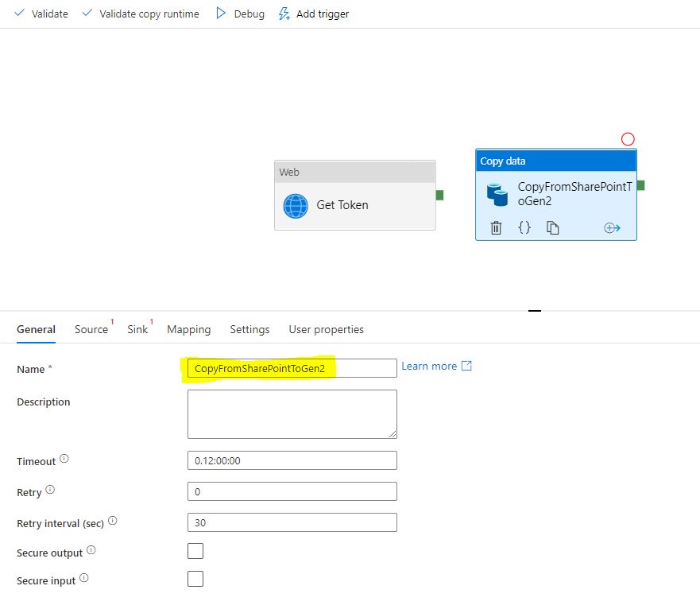Open the code view braces icon
Viewport: 700px width, 613px height.
pyautogui.click(x=524, y=227)
